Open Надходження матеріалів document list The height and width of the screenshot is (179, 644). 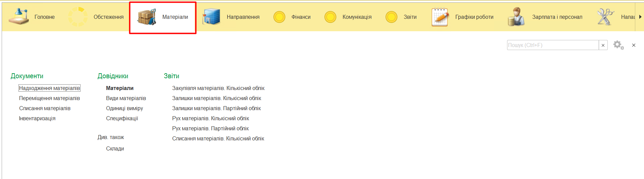tap(49, 88)
